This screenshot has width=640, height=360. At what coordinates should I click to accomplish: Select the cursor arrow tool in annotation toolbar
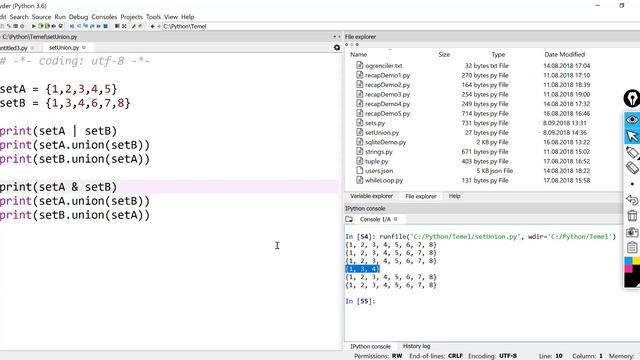[x=632, y=136]
